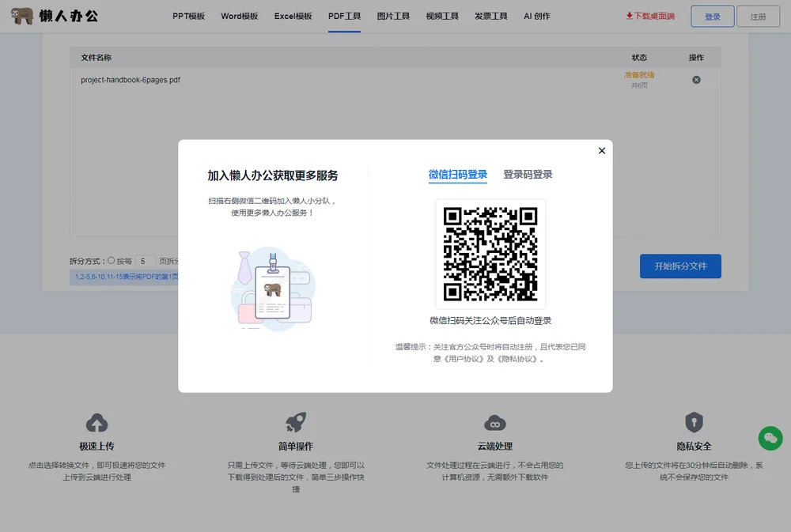This screenshot has width=791, height=532.
Task: Click the pages-per-split input showing 5
Action: [145, 261]
